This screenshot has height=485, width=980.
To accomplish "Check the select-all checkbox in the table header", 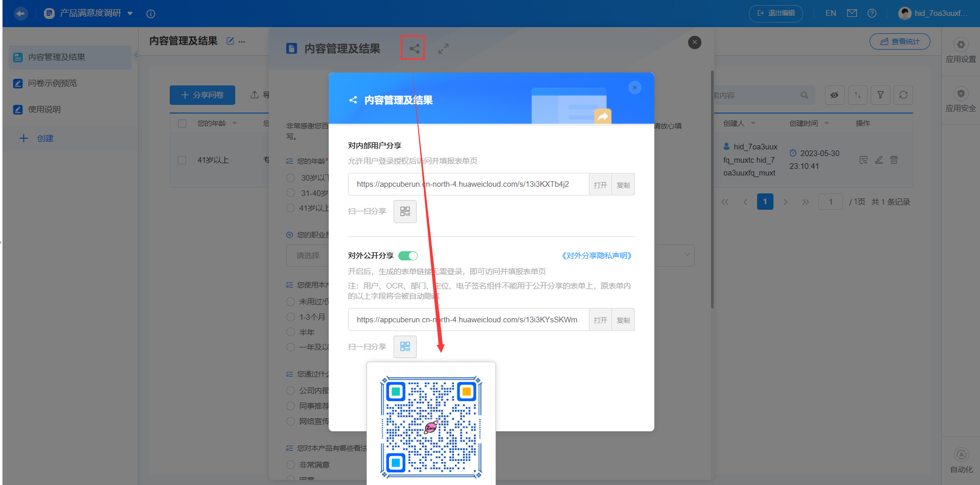I will 182,123.
